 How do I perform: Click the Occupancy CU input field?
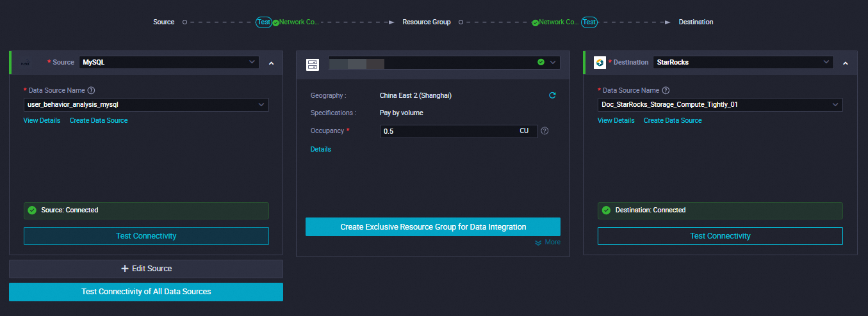click(459, 131)
